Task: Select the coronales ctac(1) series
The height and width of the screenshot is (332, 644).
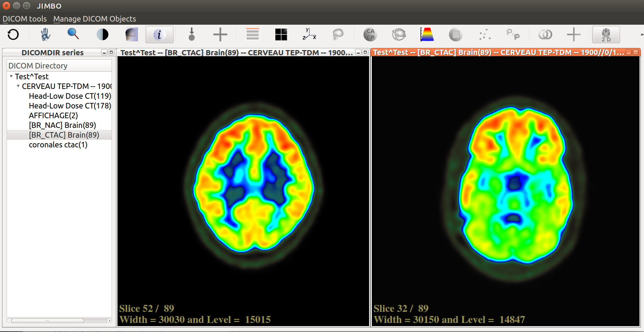Action: click(x=58, y=145)
